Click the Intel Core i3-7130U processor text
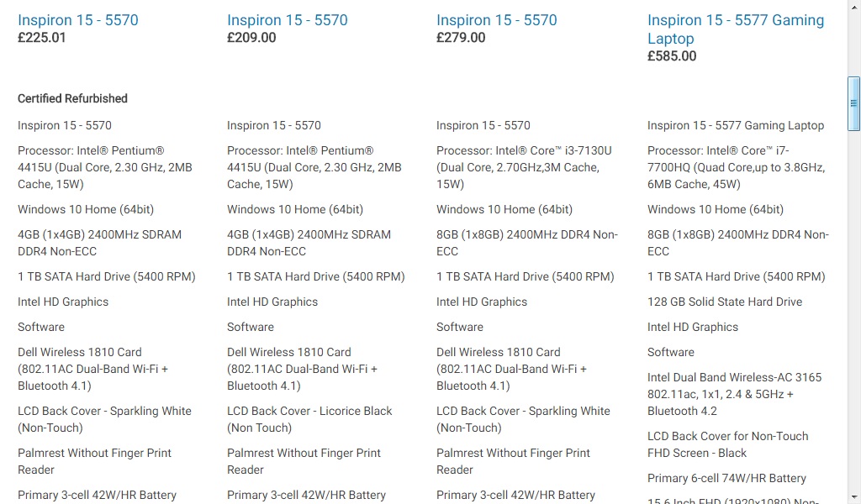The width and height of the screenshot is (861, 504). 524,167
